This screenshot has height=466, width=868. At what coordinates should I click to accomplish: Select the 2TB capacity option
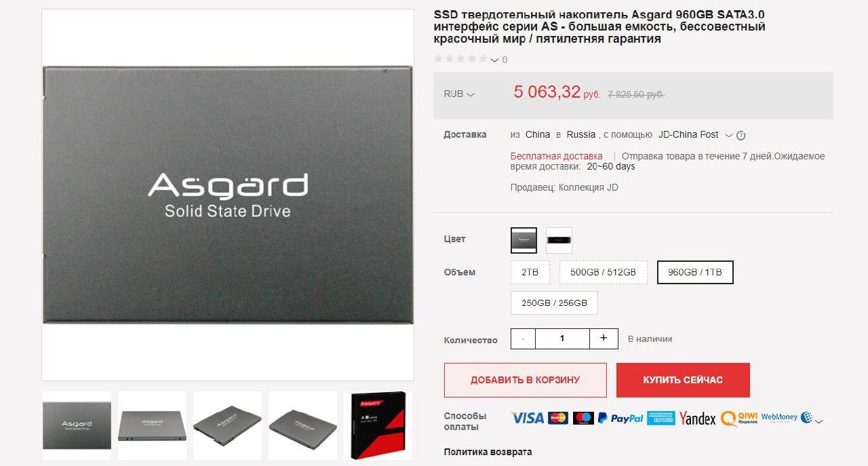tap(530, 272)
